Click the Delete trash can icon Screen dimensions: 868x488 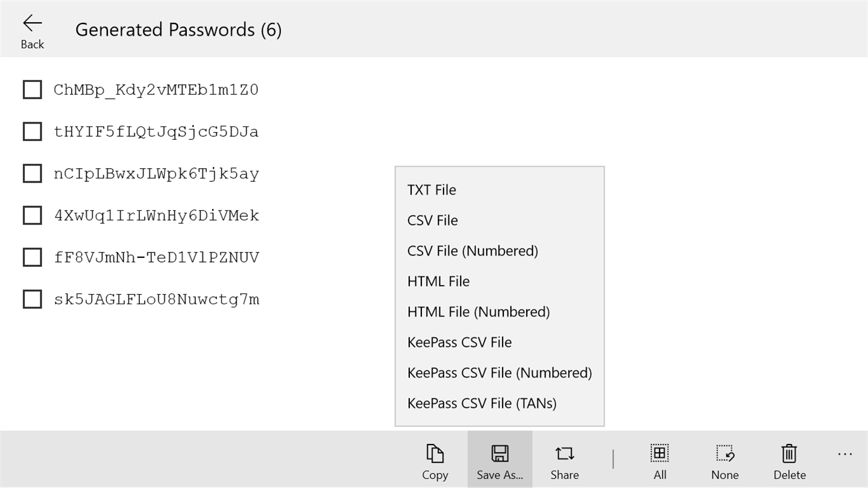coord(789,454)
